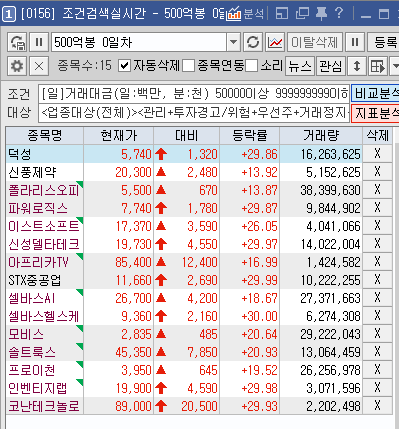The image size is (399, 429).
Task: Delete the 셀바스AI row with its X
Action: point(377,298)
